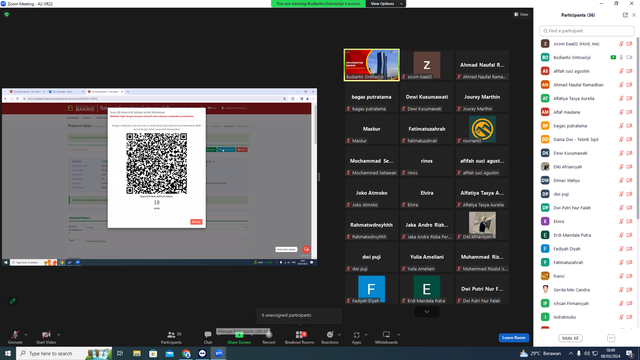Open the Reactions menu
This screenshot has height=360, width=640.
(329, 337)
